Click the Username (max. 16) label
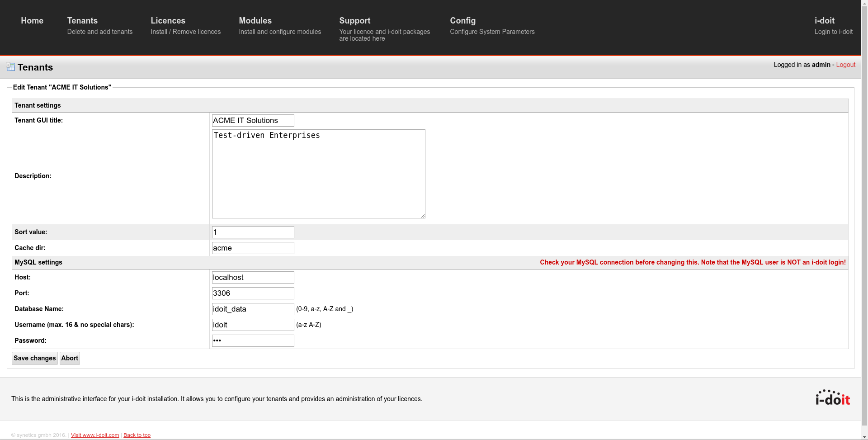 point(74,325)
